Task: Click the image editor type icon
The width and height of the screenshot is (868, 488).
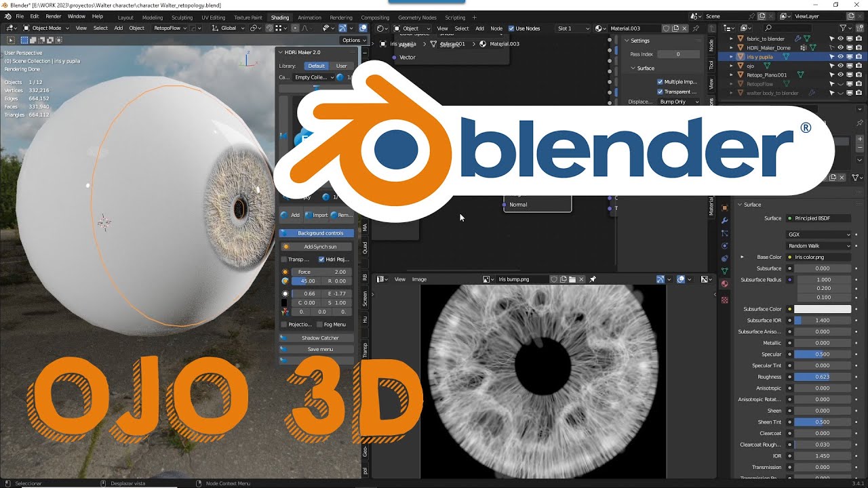Action: coord(382,279)
